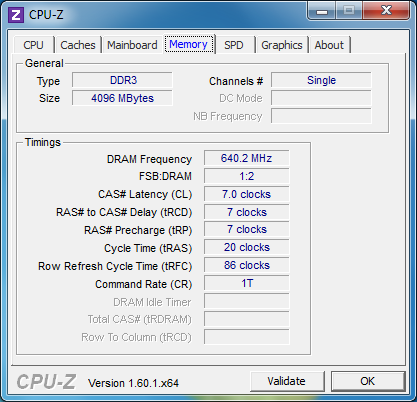Viewport: 417px width, 402px height.
Task: Click the CPU-Z purple Z title icon
Action: point(16,15)
